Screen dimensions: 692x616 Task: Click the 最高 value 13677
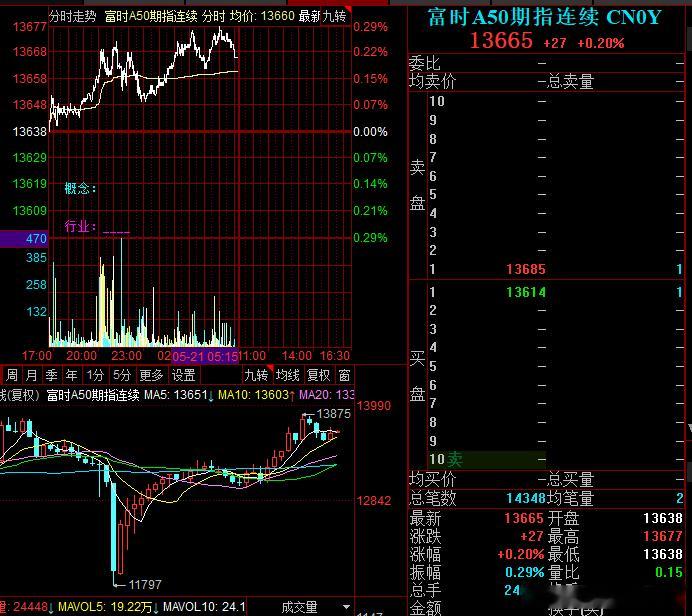click(x=663, y=536)
